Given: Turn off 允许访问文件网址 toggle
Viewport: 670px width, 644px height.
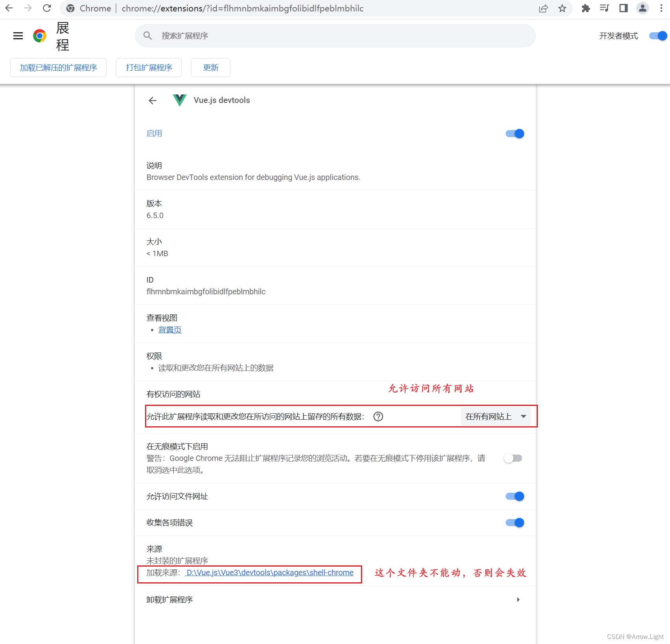Looking at the screenshot, I should tap(515, 496).
